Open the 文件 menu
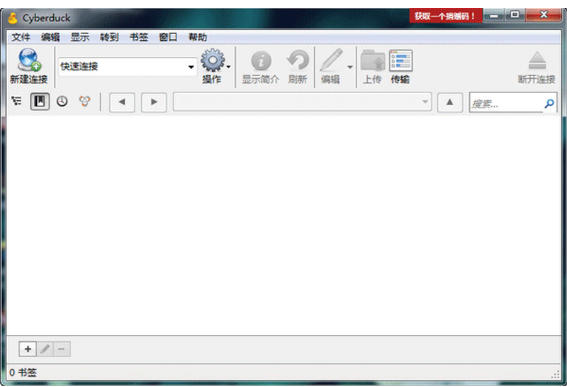The height and width of the screenshot is (387, 567). tap(21, 37)
